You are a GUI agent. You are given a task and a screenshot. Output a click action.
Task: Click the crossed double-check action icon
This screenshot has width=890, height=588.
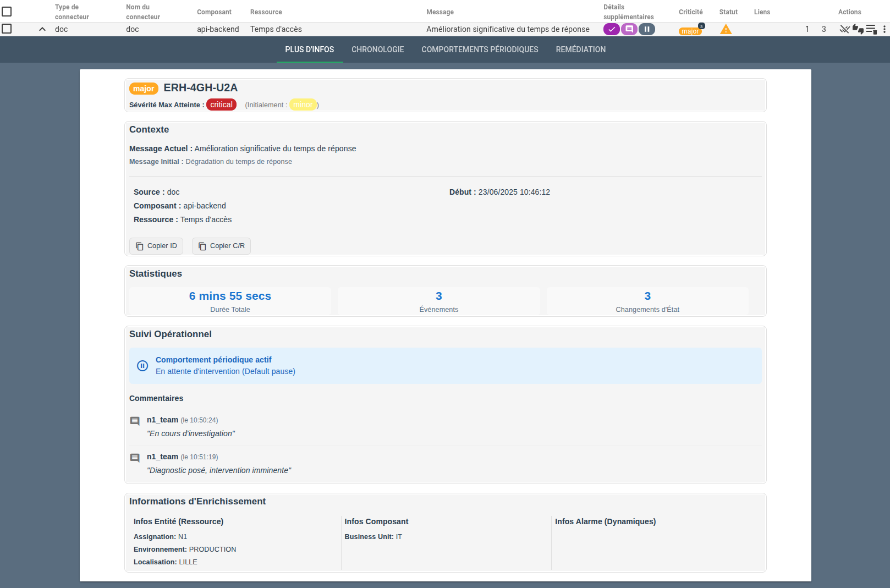pyautogui.click(x=844, y=29)
